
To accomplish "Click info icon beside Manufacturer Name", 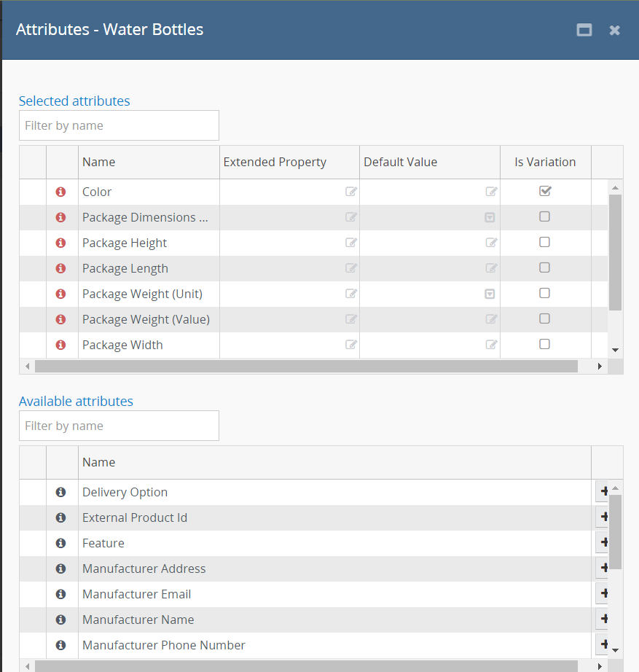I will (x=60, y=620).
